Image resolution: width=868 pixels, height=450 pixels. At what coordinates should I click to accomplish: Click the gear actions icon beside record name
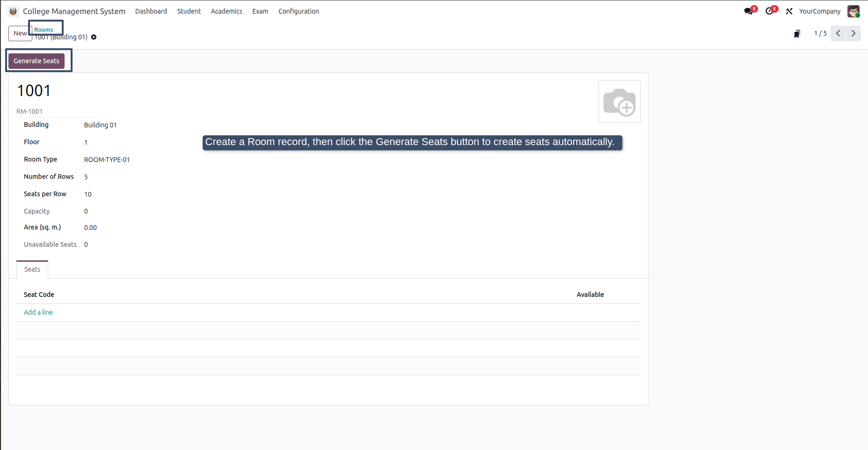tap(94, 37)
